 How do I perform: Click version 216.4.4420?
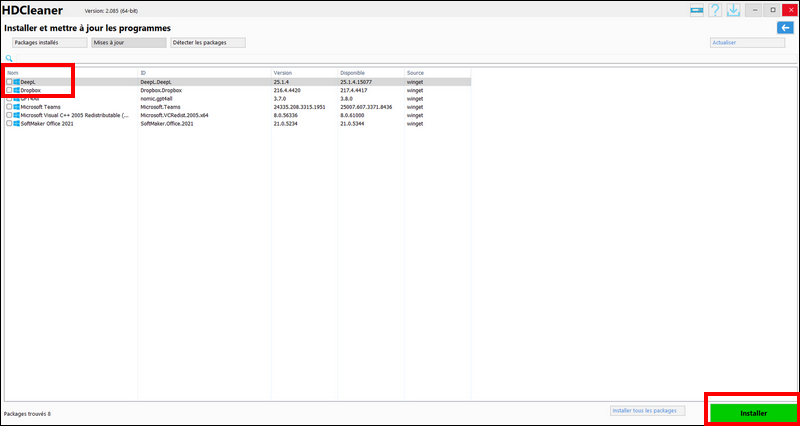(288, 90)
